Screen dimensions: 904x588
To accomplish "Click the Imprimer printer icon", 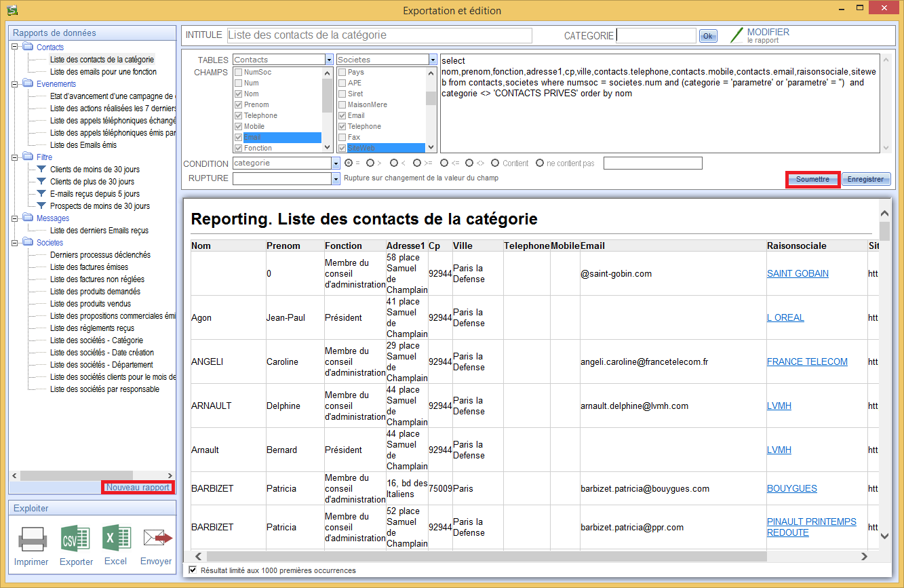I will pyautogui.click(x=31, y=539).
